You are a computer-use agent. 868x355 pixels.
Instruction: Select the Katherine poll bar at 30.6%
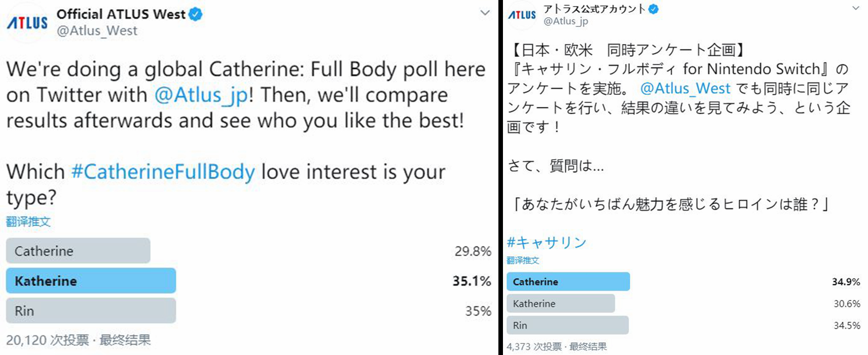click(560, 303)
